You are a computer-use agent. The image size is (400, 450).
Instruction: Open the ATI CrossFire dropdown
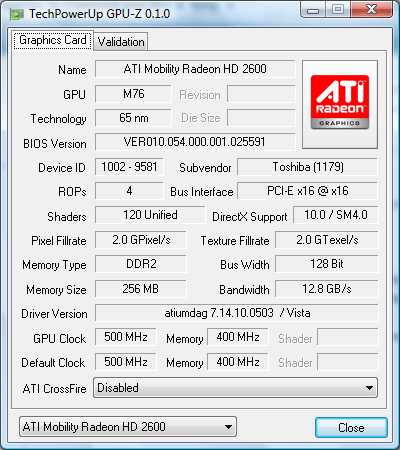(x=235, y=388)
